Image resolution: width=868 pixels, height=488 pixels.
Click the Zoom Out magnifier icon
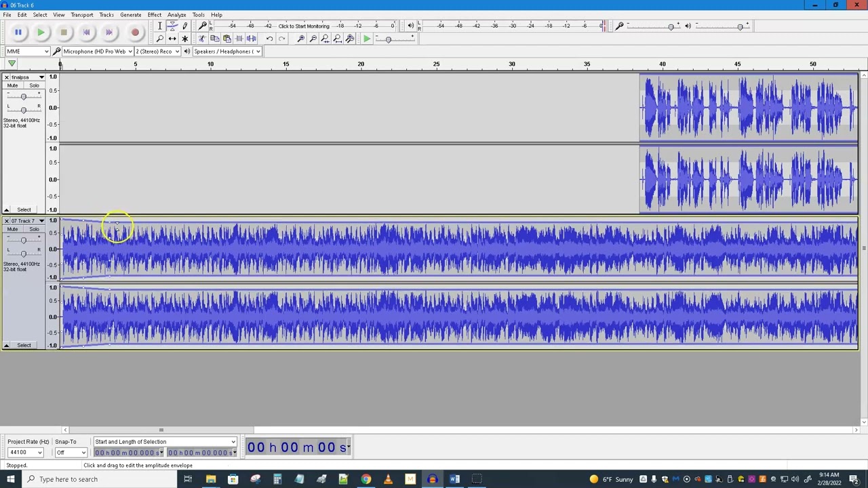point(313,39)
